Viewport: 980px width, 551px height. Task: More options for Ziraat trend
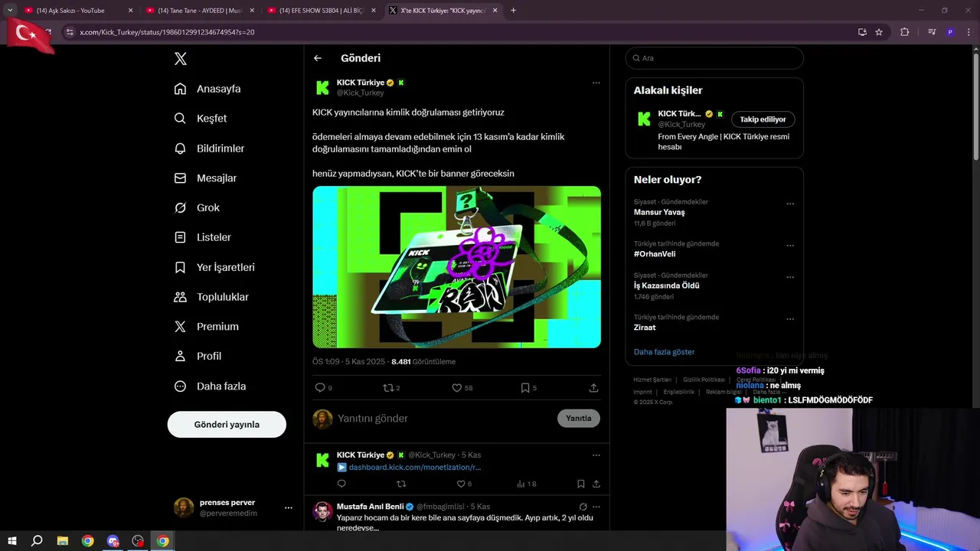[790, 320]
